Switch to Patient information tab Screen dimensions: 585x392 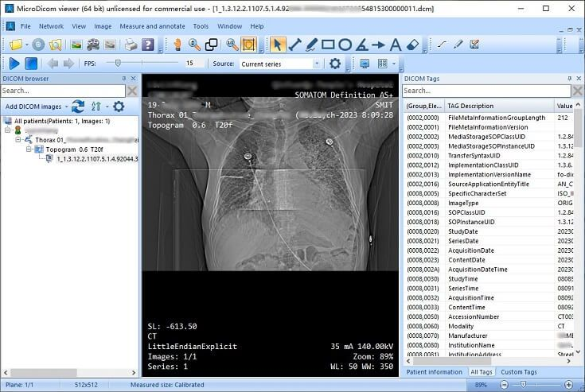pos(434,372)
